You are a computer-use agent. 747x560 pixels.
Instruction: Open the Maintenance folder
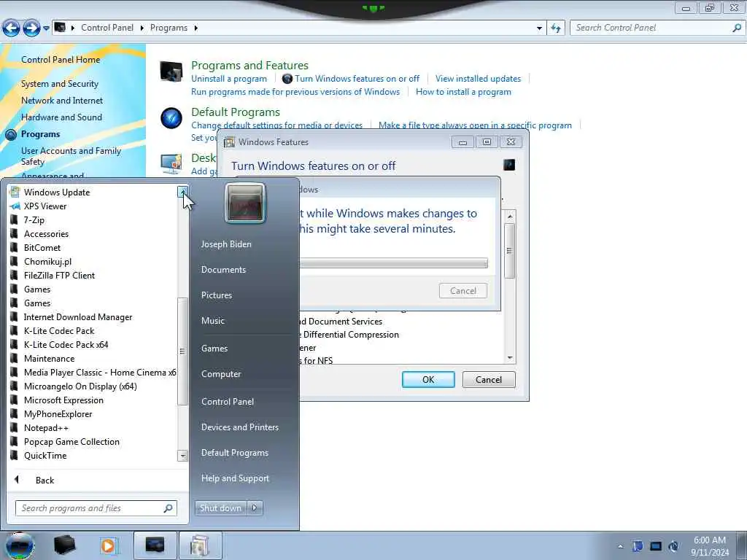pyautogui.click(x=49, y=359)
